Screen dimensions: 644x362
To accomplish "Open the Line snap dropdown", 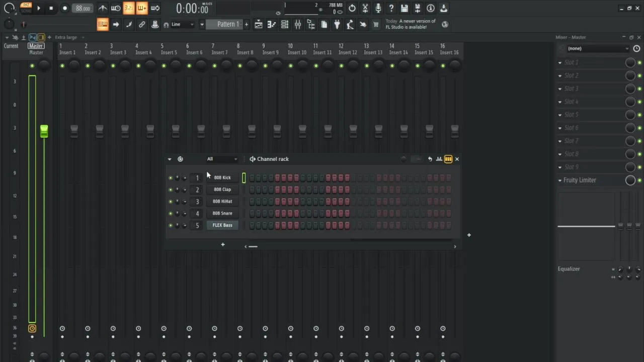I will pos(183,24).
